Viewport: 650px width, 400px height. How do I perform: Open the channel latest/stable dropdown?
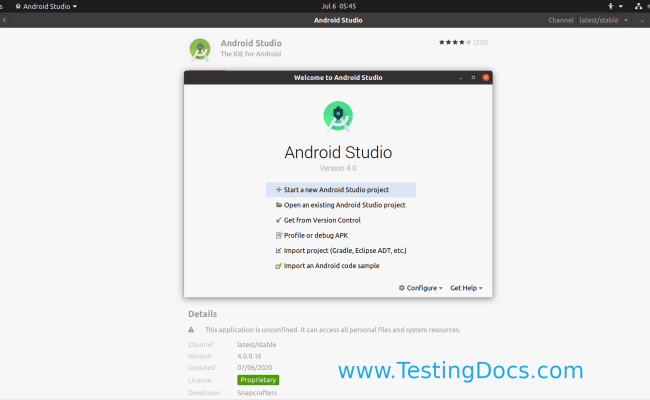(604, 20)
